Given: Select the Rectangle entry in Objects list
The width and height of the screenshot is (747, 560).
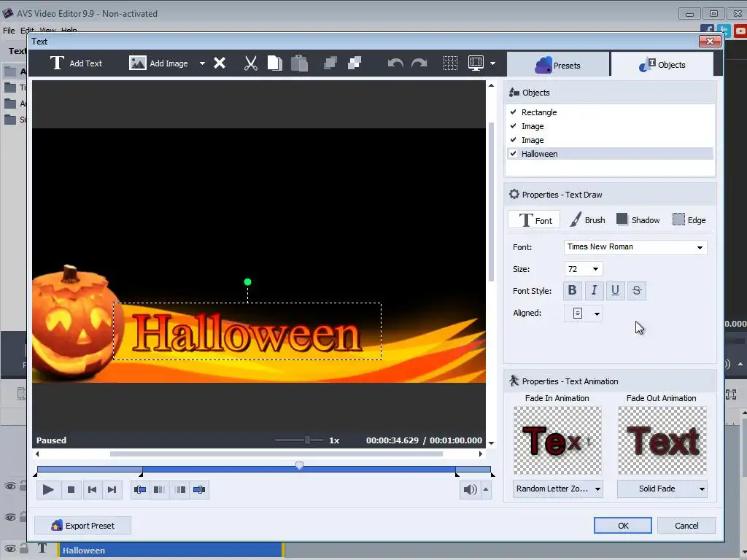Looking at the screenshot, I should [x=611, y=112].
